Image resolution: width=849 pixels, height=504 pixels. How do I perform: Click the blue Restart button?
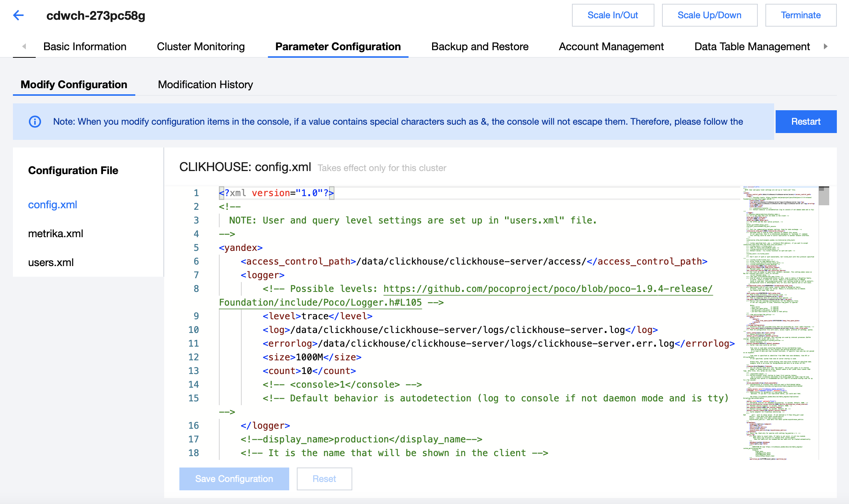click(x=806, y=122)
